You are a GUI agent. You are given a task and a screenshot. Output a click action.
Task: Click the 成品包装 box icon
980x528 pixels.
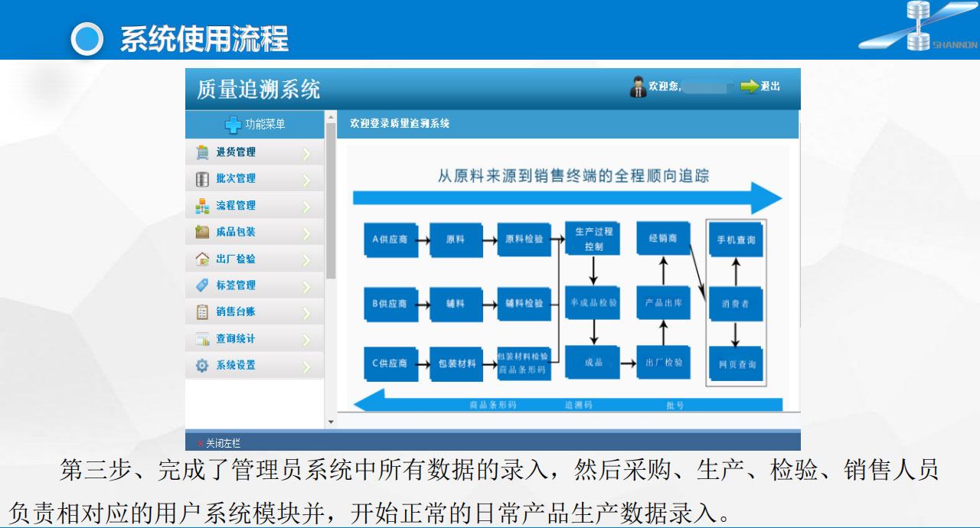pyautogui.click(x=202, y=232)
